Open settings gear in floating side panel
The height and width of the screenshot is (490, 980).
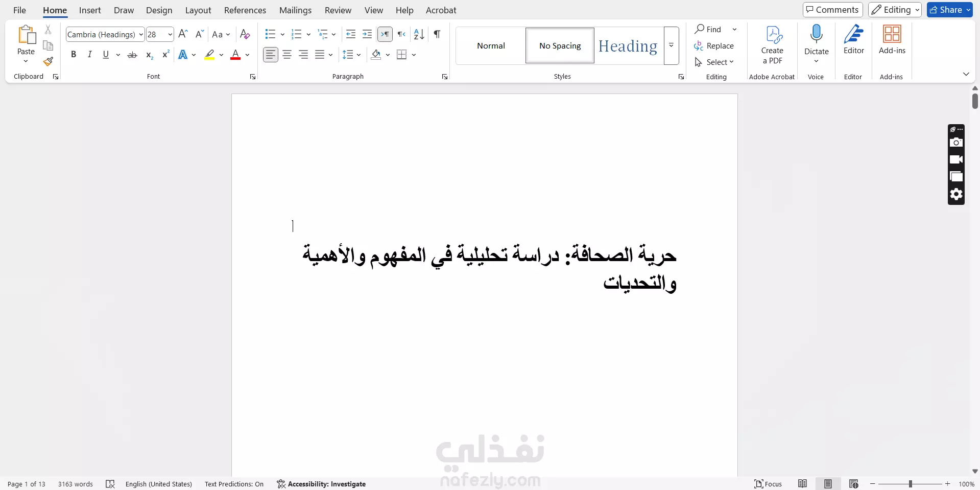(956, 194)
